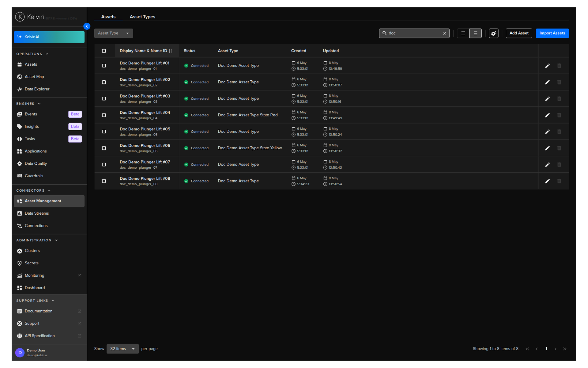The height and width of the screenshot is (368, 588).
Task: Open the Asset Map globe item
Action: pyautogui.click(x=49, y=77)
